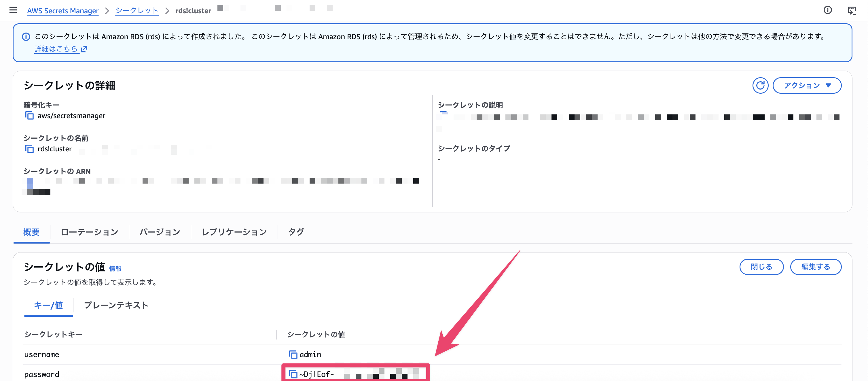This screenshot has height=381, width=868.
Task: Copy the password secret value
Action: [293, 374]
